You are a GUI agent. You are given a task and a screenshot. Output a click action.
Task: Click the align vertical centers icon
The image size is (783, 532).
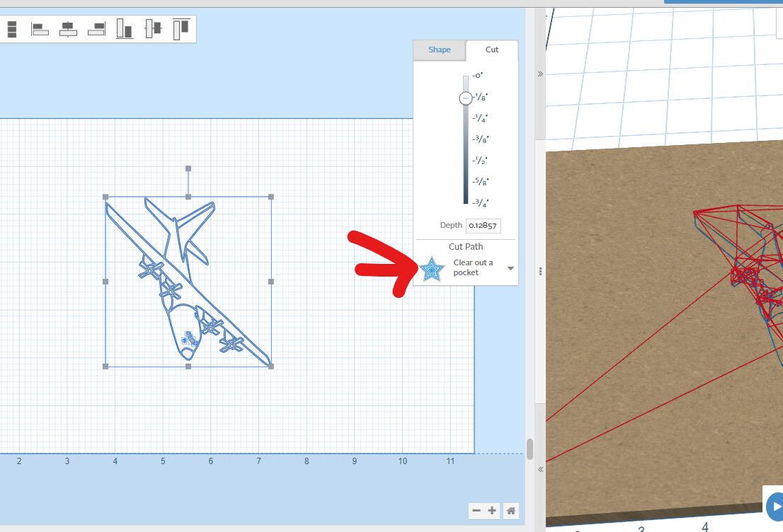[154, 28]
